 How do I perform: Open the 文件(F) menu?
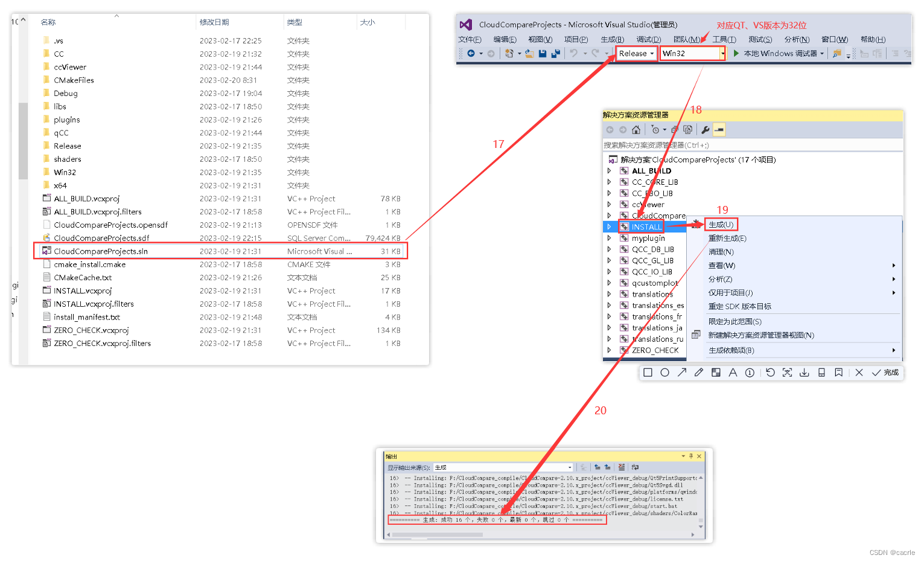coord(470,40)
